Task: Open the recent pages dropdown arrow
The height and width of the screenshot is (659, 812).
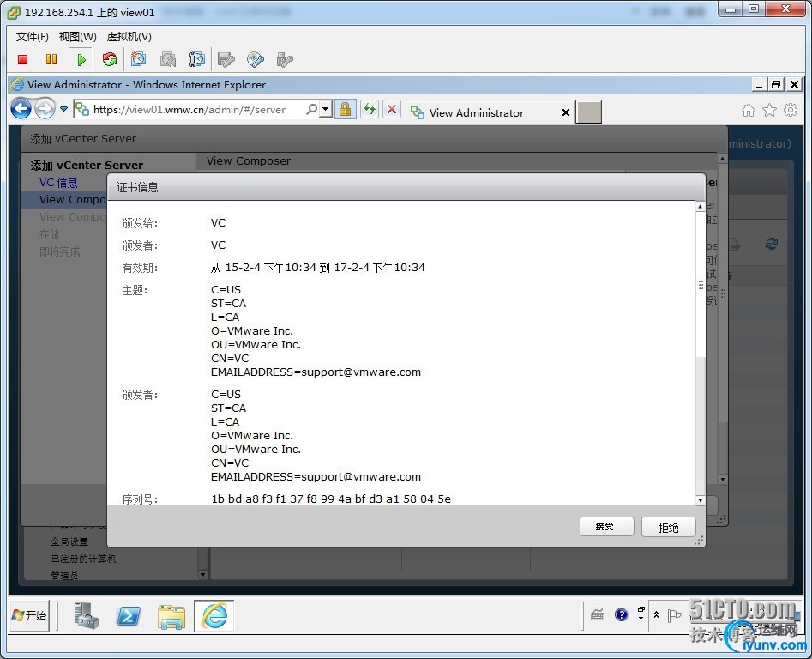Action: [63, 109]
